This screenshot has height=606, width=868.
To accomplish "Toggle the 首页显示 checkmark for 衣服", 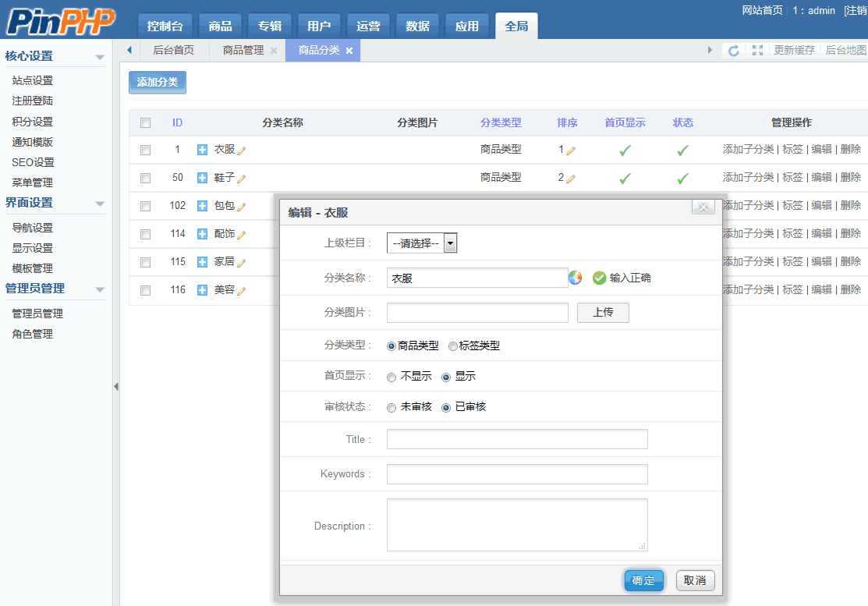I will [x=625, y=151].
